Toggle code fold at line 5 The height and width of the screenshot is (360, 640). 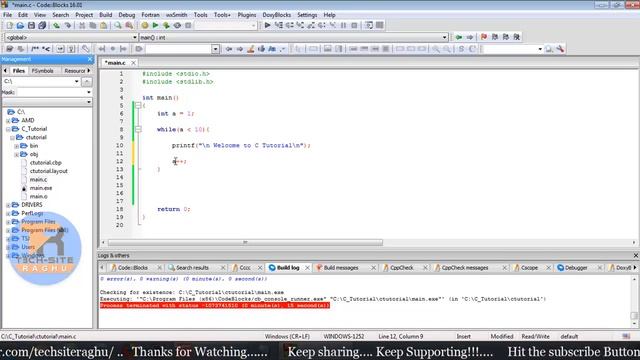(138, 106)
